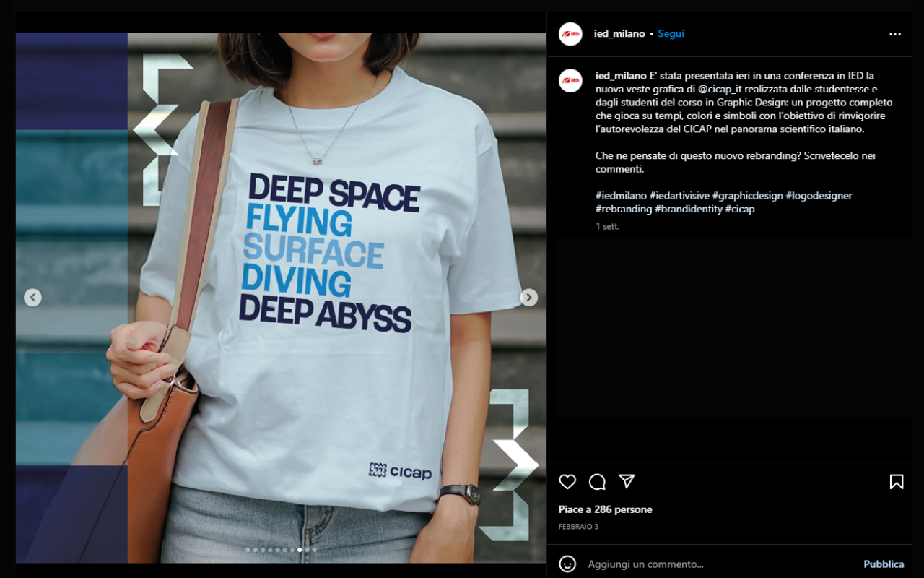Open the #logodesigner hashtag
The image size is (924, 578).
point(819,196)
